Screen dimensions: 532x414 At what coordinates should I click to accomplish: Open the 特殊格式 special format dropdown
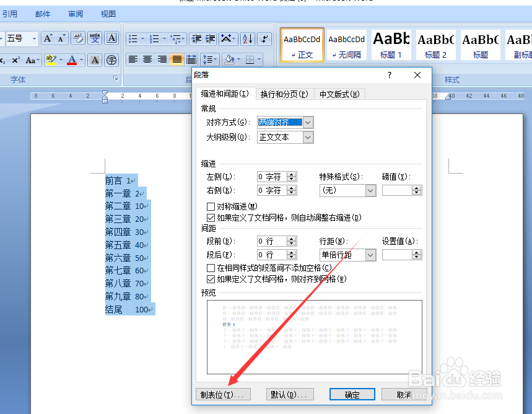pyautogui.click(x=370, y=190)
